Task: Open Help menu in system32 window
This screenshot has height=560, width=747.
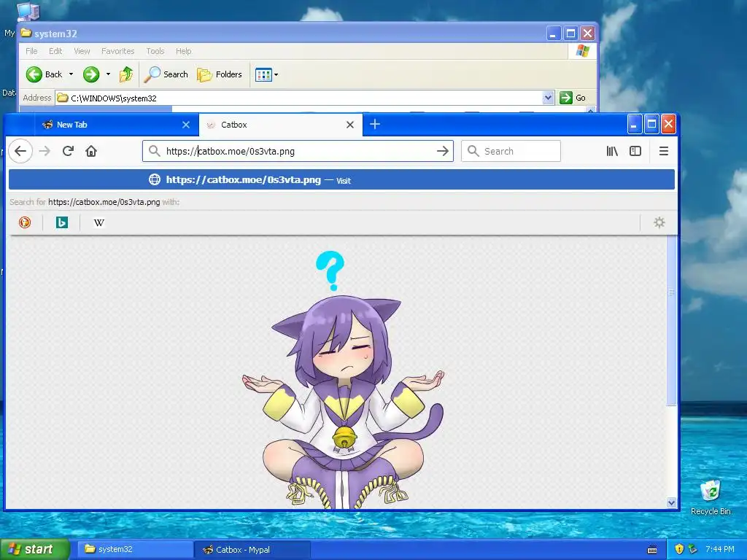Action: point(183,51)
